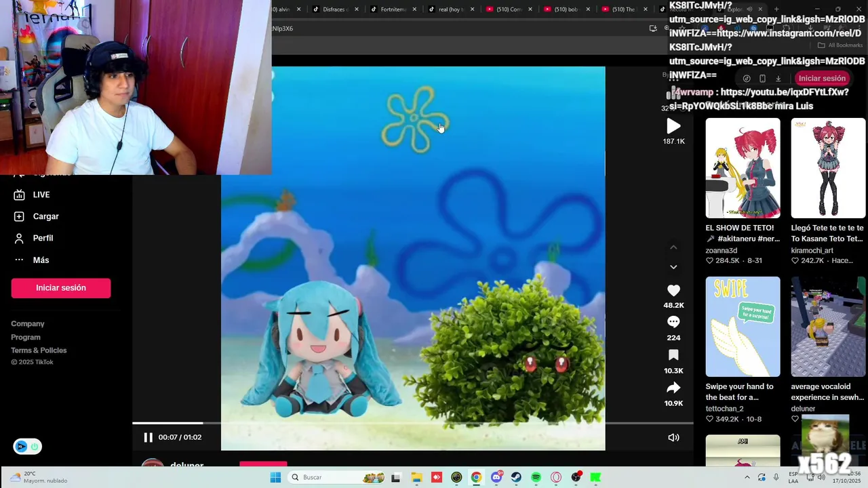This screenshot has width=868, height=488.
Task: Mute the video with the speaker icon
Action: tap(673, 437)
